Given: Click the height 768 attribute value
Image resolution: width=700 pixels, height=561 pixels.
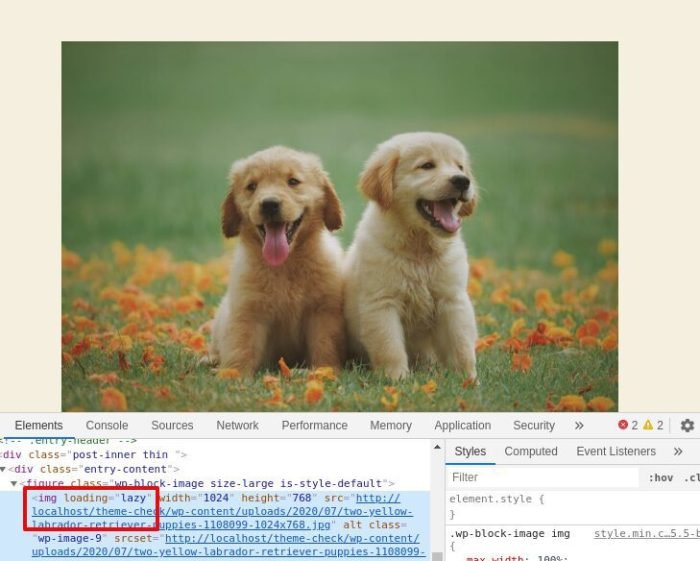Looking at the screenshot, I should (301, 498).
